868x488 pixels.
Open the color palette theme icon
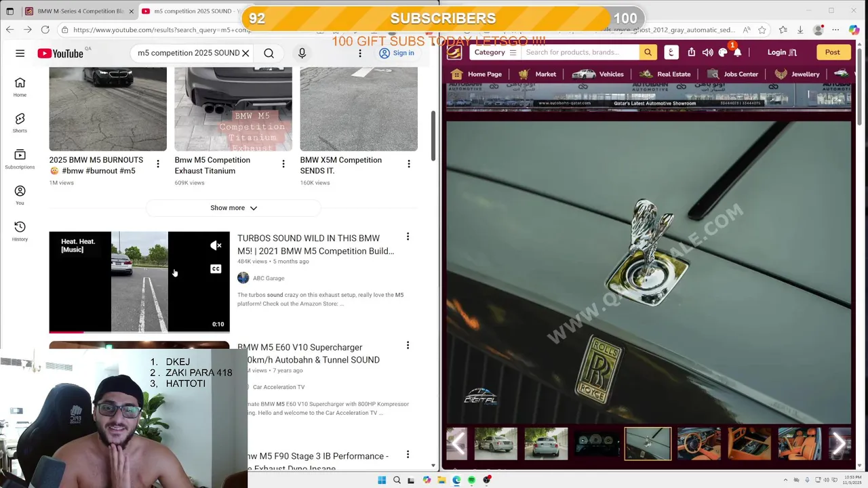pos(723,52)
